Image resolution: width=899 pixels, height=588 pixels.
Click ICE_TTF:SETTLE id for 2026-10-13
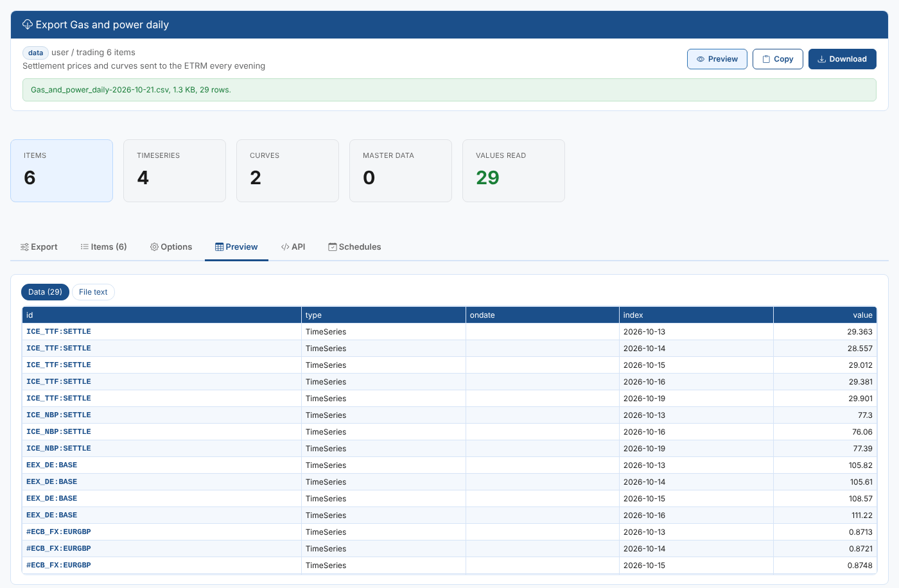pyautogui.click(x=58, y=332)
